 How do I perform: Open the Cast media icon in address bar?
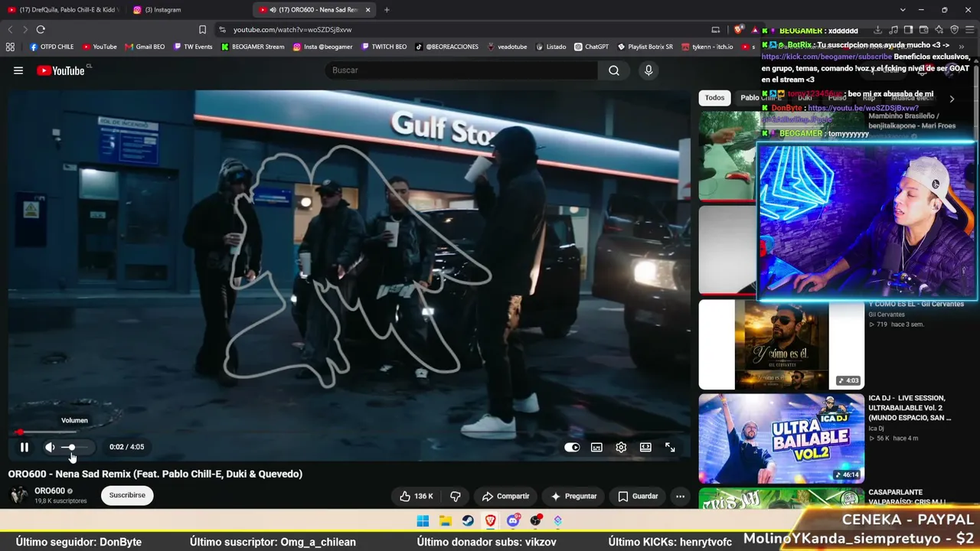[x=716, y=30]
